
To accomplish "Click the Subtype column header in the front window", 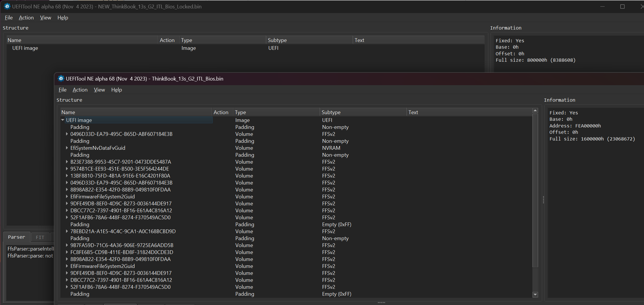I will tap(363, 112).
